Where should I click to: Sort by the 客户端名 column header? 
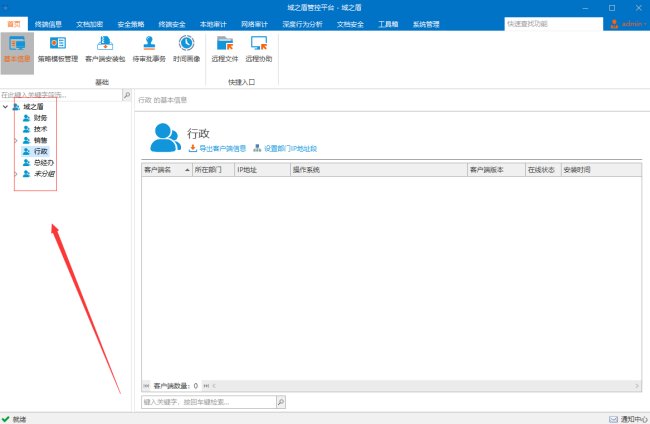click(167, 170)
